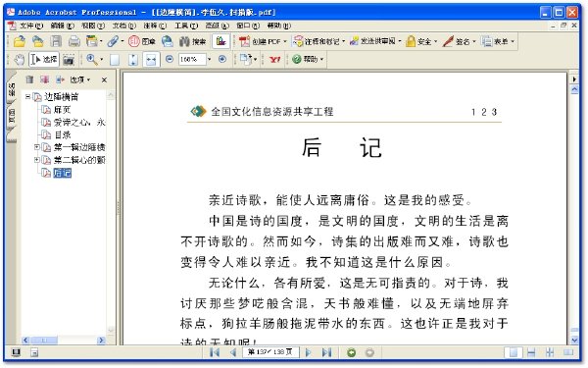Select the 扉页 bookmark

tap(63, 109)
